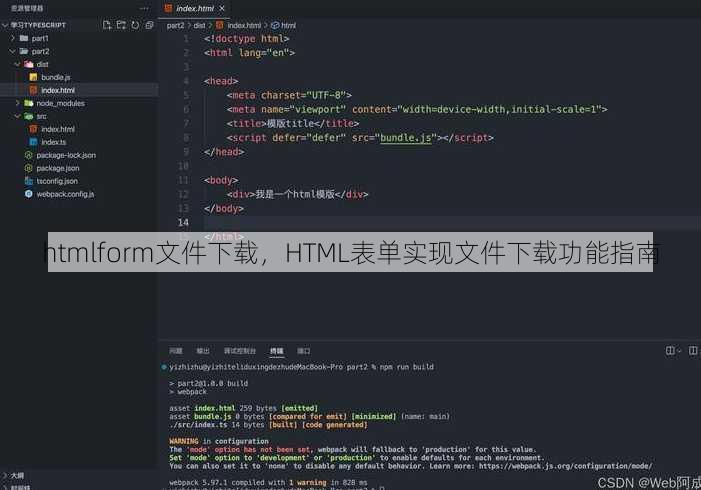This screenshot has width=701, height=490.
Task: Open the explorer more actions ellipsis
Action: [x=144, y=8]
